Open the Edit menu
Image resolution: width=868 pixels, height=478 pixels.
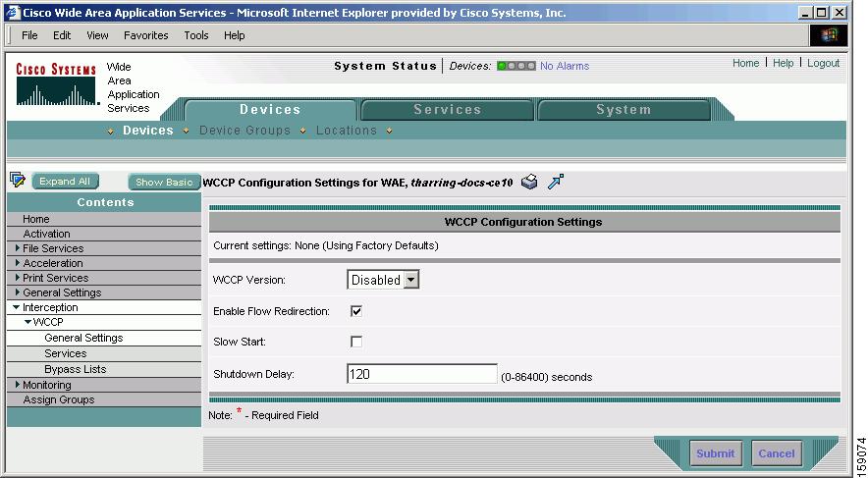coord(62,35)
